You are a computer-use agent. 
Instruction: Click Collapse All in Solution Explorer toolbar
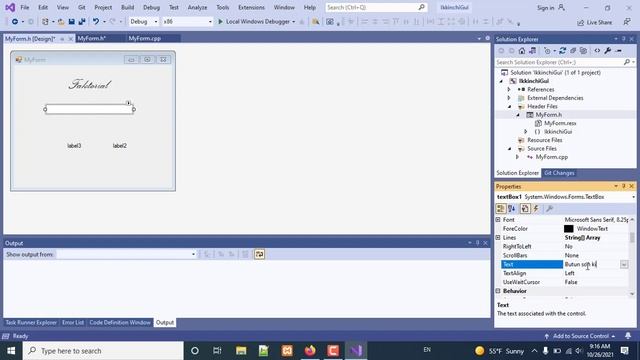click(x=573, y=51)
